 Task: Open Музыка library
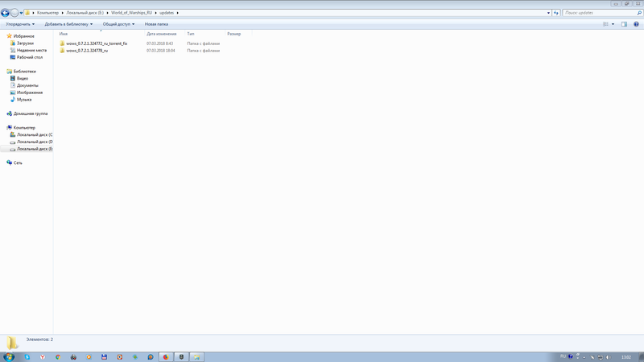24,99
